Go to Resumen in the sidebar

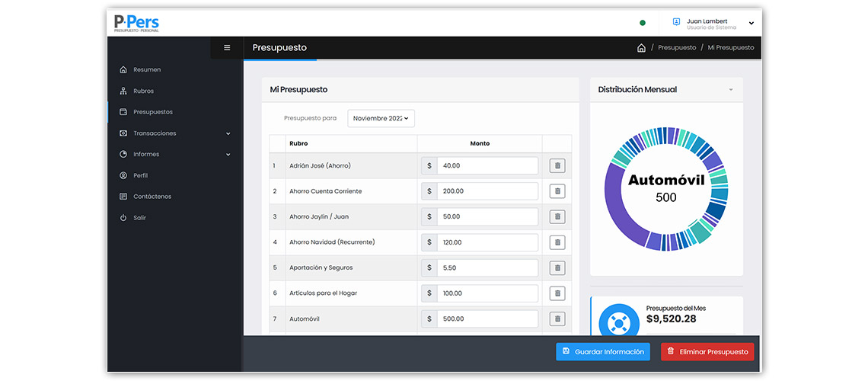tap(146, 70)
